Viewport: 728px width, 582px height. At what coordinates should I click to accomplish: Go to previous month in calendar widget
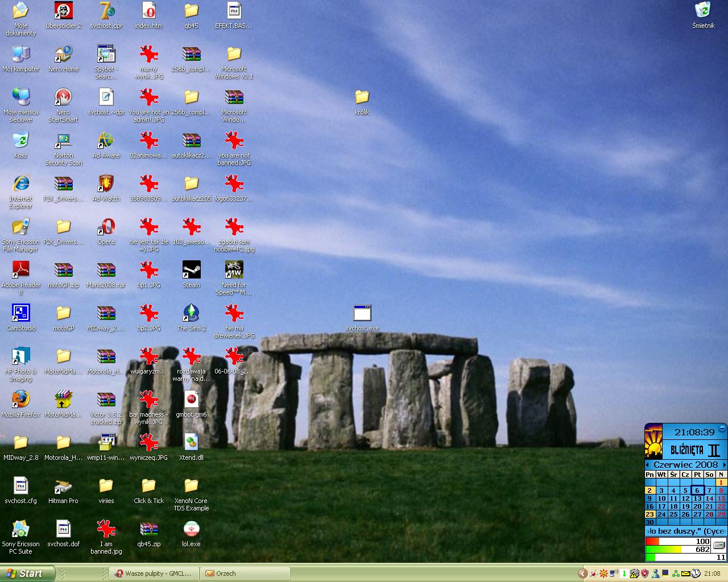point(648,465)
